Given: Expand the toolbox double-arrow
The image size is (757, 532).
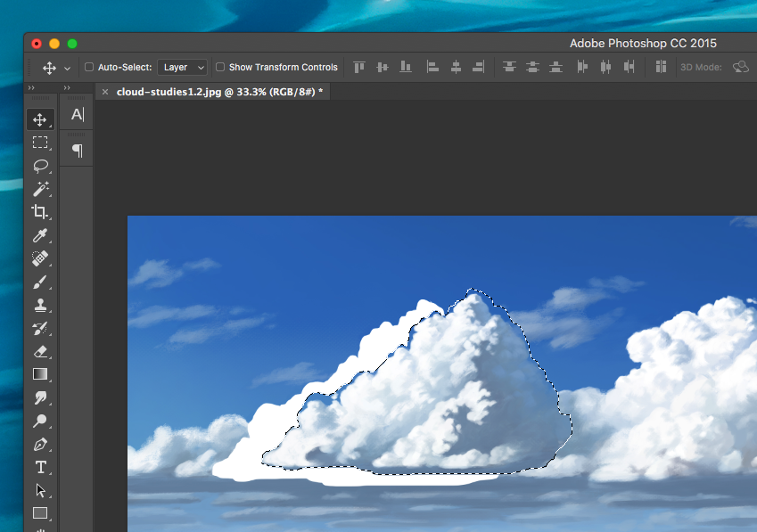Looking at the screenshot, I should tap(31, 87).
